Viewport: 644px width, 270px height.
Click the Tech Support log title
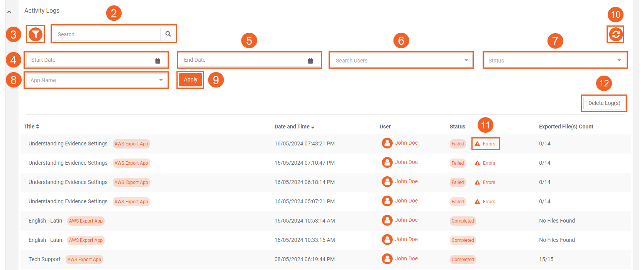(x=44, y=259)
